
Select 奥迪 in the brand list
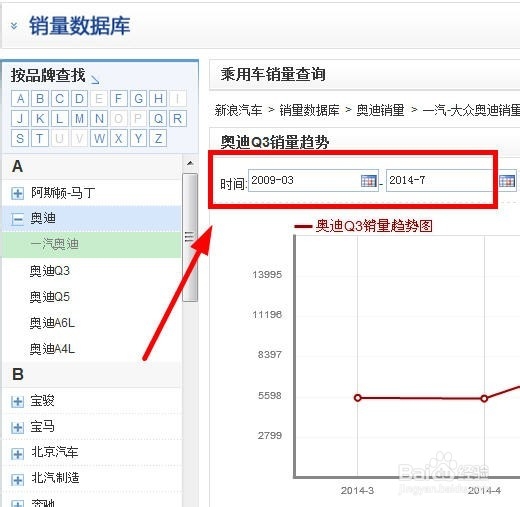(x=43, y=219)
